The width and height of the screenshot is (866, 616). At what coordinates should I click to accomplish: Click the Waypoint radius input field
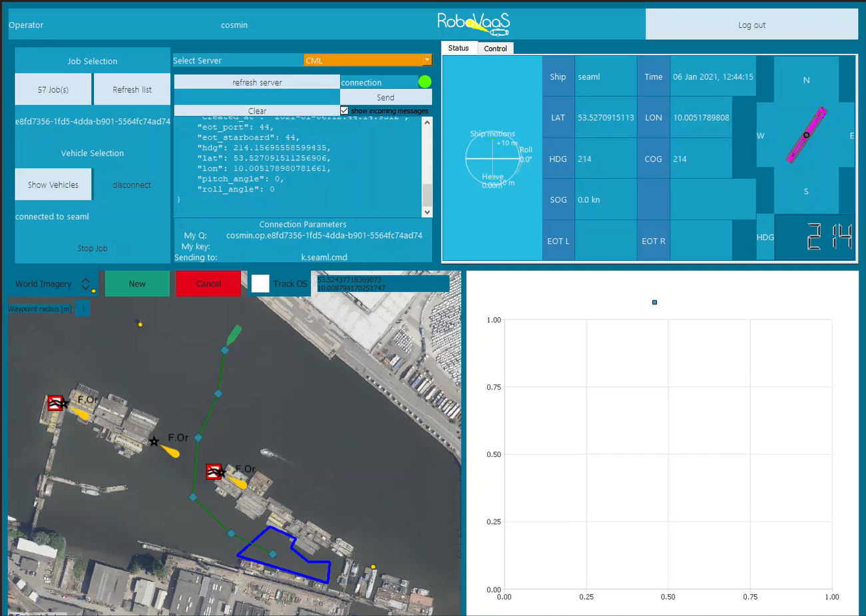click(x=83, y=309)
